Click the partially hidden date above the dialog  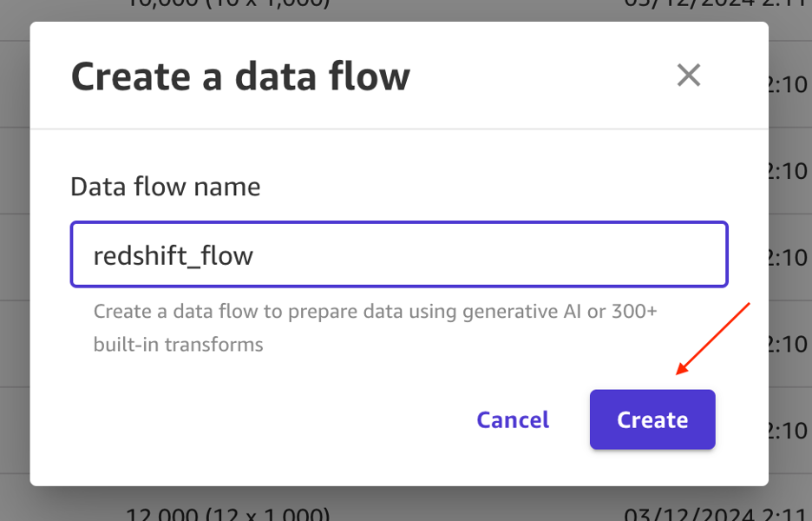(716, 7)
